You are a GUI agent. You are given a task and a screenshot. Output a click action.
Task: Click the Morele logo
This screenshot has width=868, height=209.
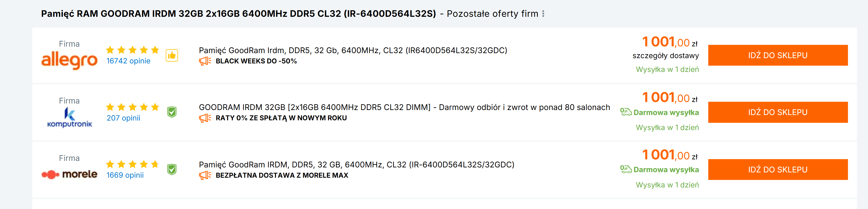(69, 174)
